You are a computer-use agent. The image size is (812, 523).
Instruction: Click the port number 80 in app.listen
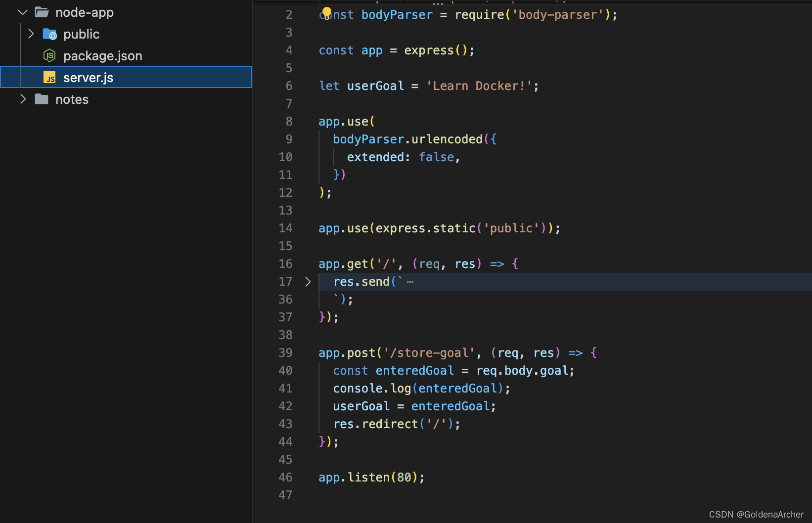(404, 478)
